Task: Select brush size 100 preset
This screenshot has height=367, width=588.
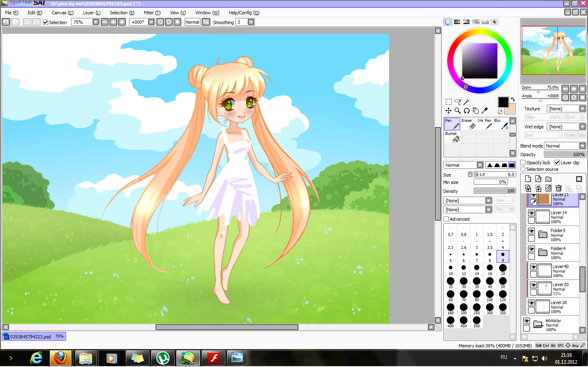Action: tap(490, 296)
